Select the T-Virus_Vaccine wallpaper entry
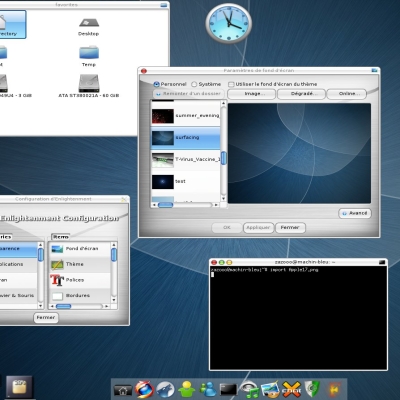The image size is (400, 400). 185,160
